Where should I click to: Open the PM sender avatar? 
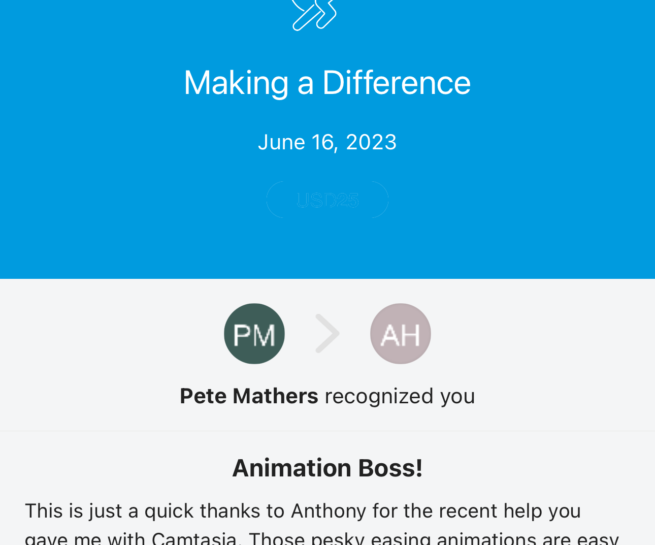point(254,334)
